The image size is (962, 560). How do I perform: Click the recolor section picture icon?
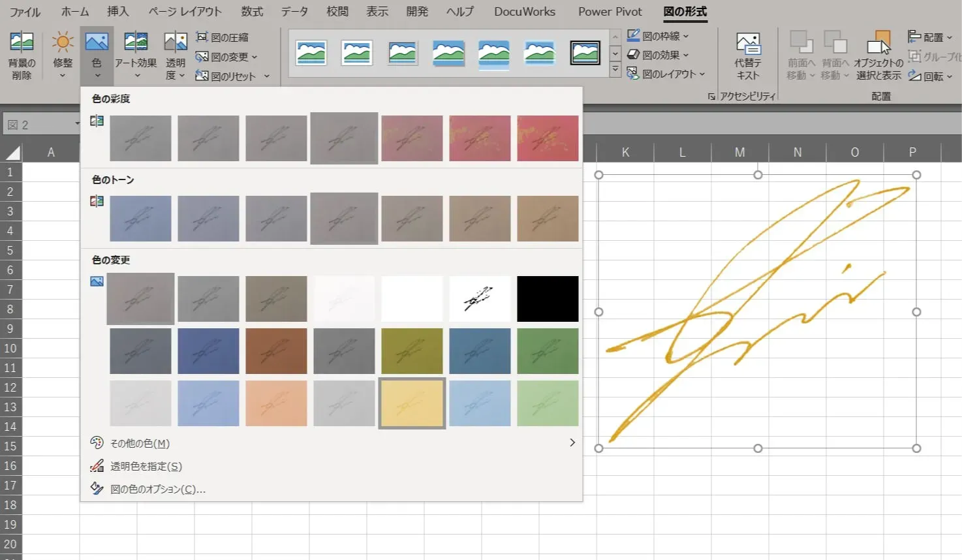tap(97, 281)
